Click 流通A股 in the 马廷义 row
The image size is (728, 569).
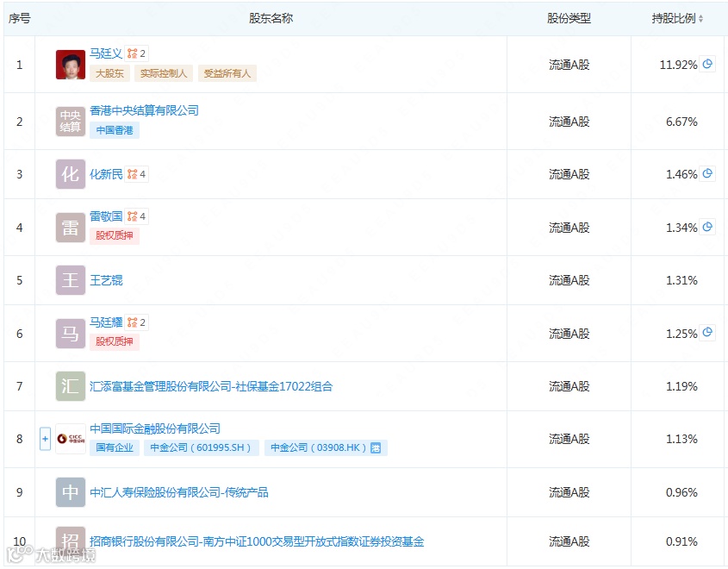click(569, 65)
